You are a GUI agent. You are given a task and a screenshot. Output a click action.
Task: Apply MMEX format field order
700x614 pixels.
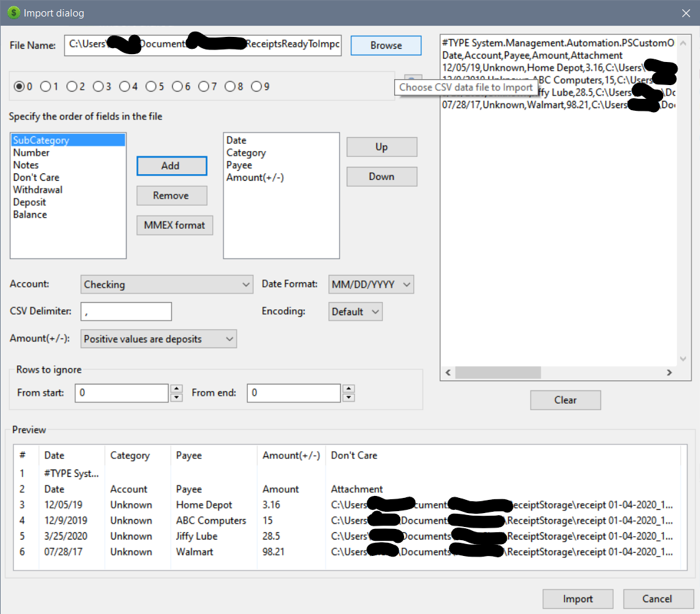[175, 225]
